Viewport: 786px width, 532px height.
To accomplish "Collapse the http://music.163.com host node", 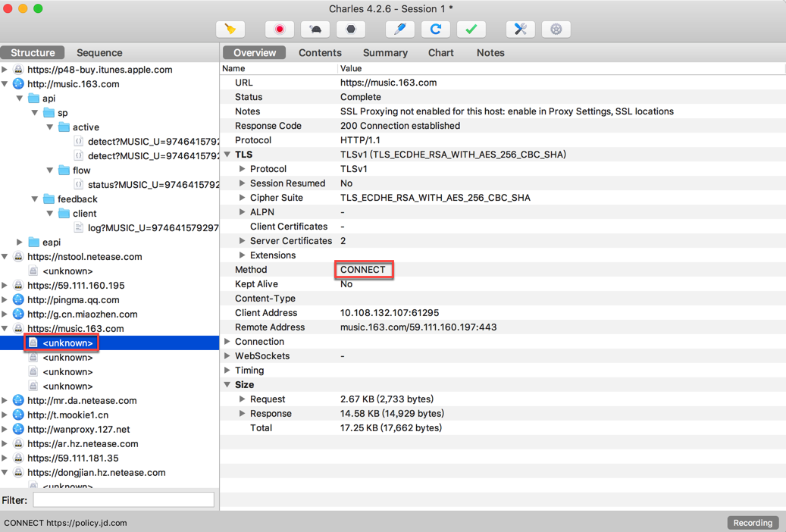I will point(5,83).
